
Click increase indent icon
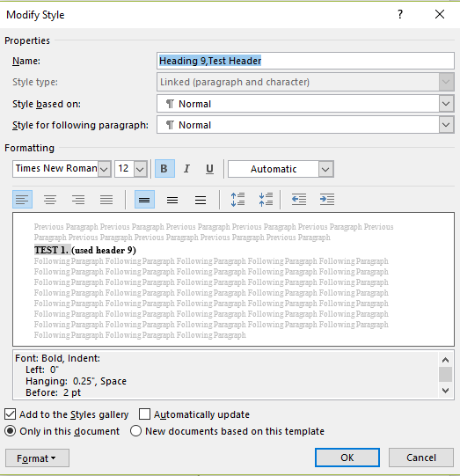327,200
